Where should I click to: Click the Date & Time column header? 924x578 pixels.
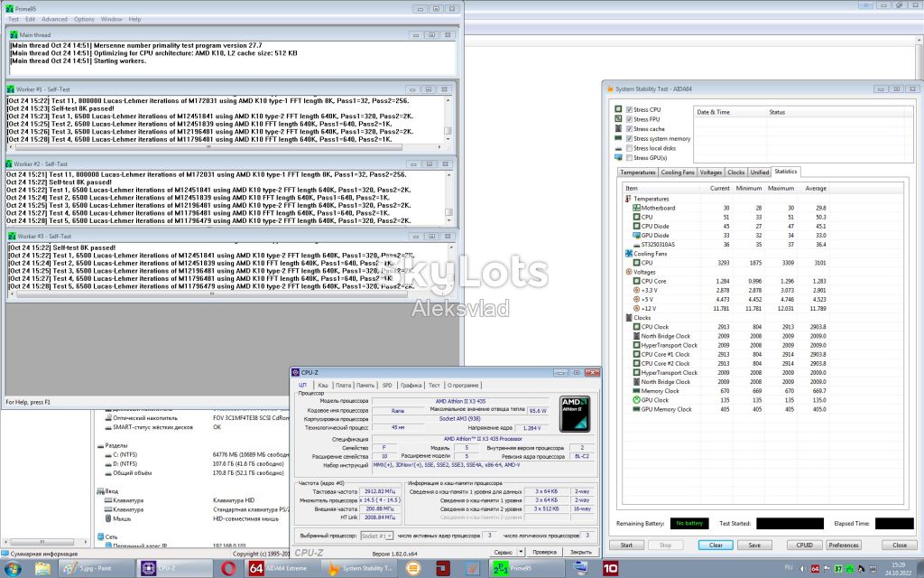pyautogui.click(x=729, y=112)
